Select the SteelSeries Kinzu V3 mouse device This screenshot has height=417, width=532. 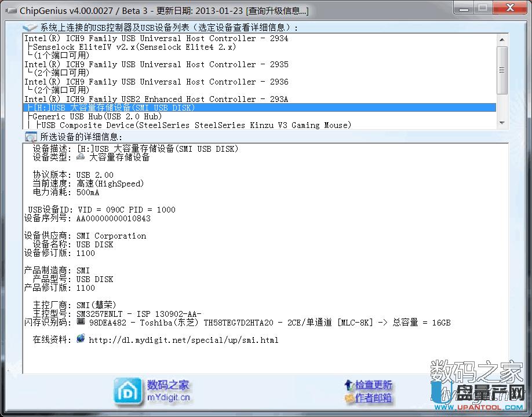(196, 125)
